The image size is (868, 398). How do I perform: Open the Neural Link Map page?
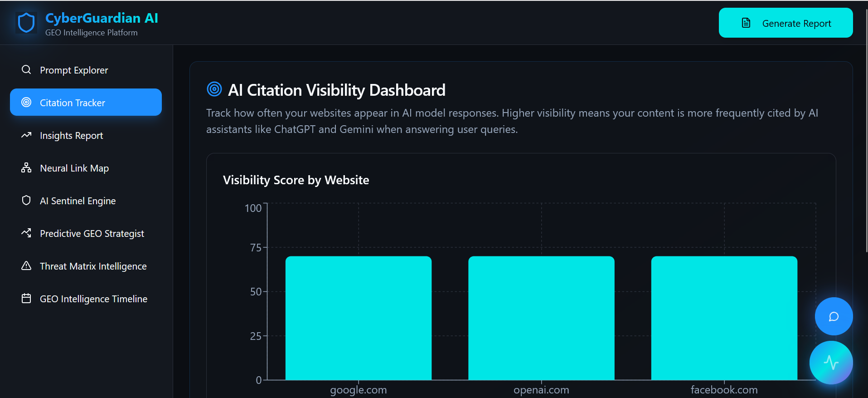point(86,168)
